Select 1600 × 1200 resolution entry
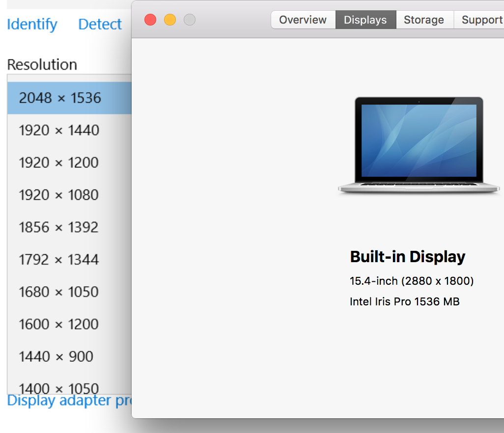 coord(69,324)
